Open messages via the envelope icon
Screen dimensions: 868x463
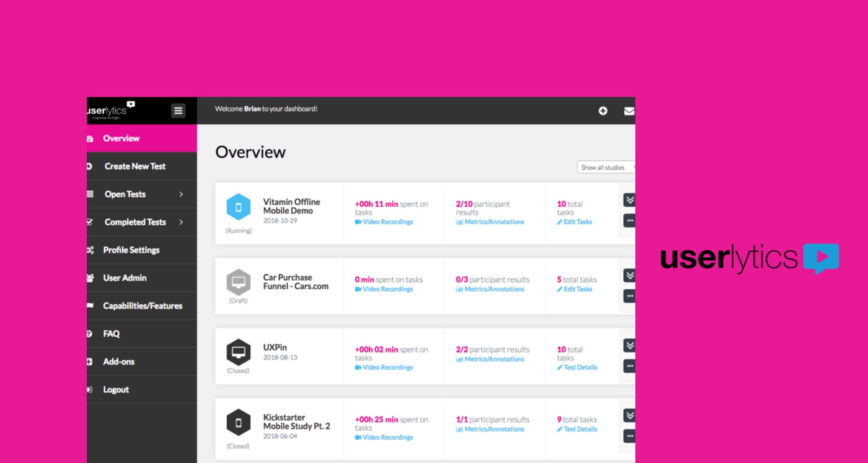[629, 111]
